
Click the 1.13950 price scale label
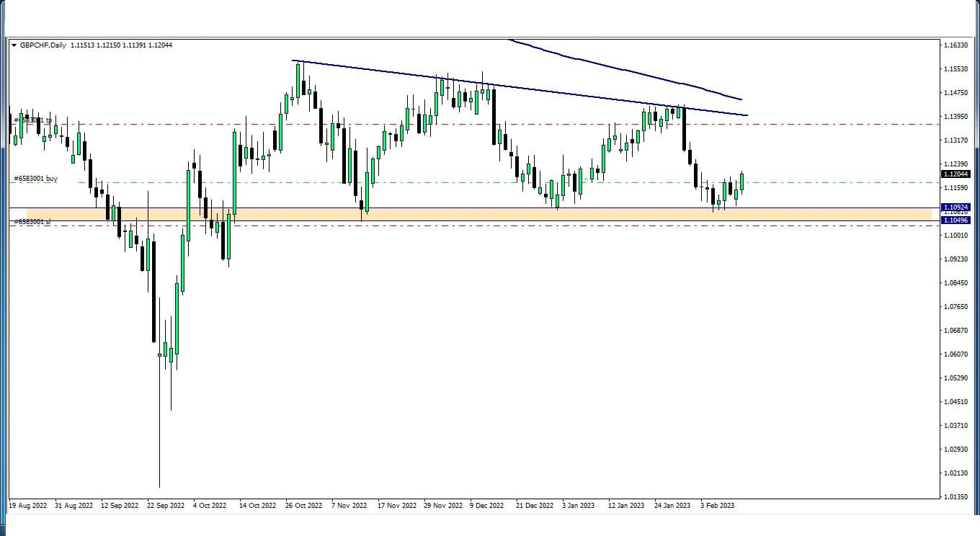[955, 117]
